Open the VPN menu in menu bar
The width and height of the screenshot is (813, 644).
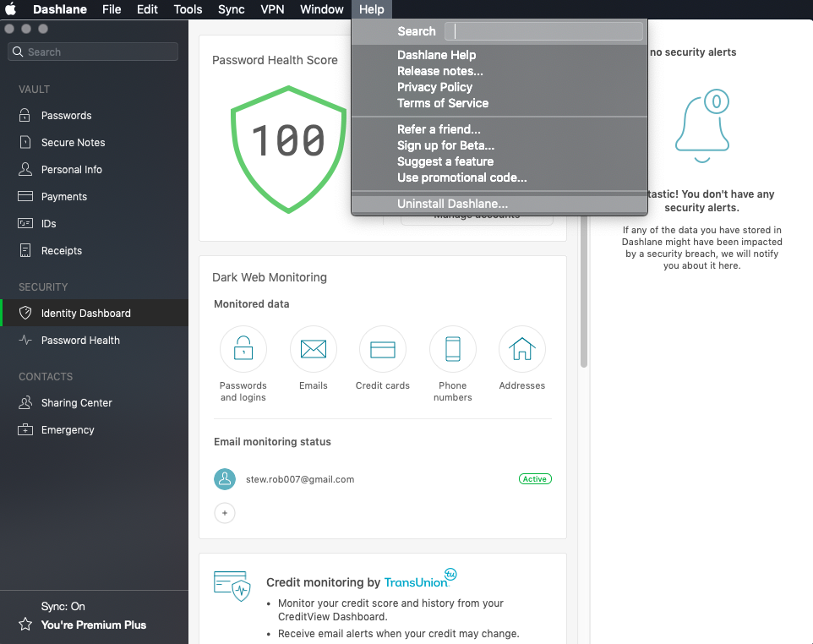(x=271, y=9)
